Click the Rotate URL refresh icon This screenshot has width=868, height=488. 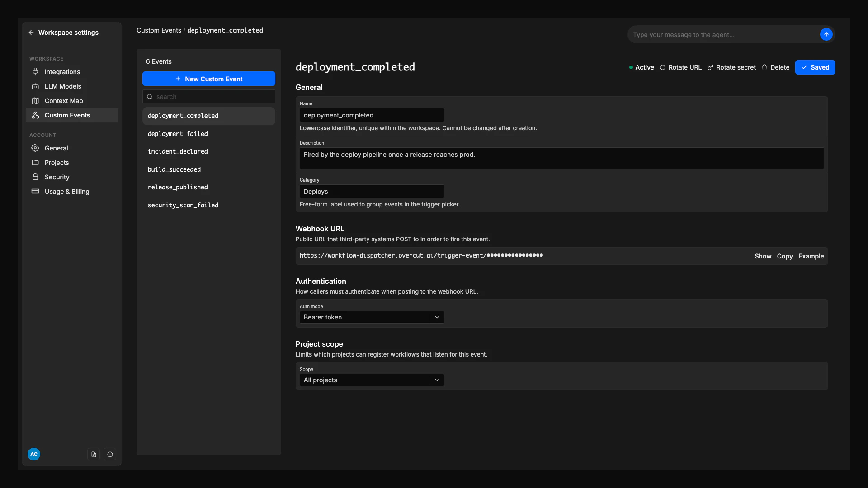[x=663, y=67]
